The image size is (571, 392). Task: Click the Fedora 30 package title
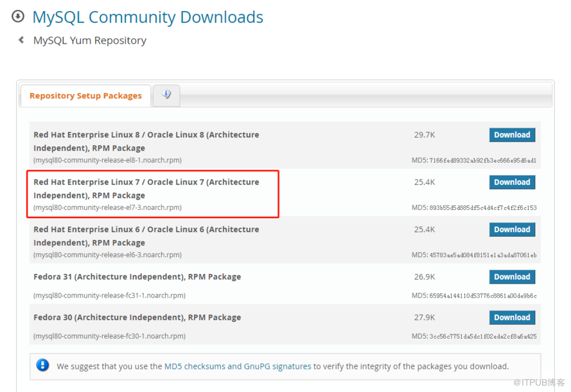137,318
